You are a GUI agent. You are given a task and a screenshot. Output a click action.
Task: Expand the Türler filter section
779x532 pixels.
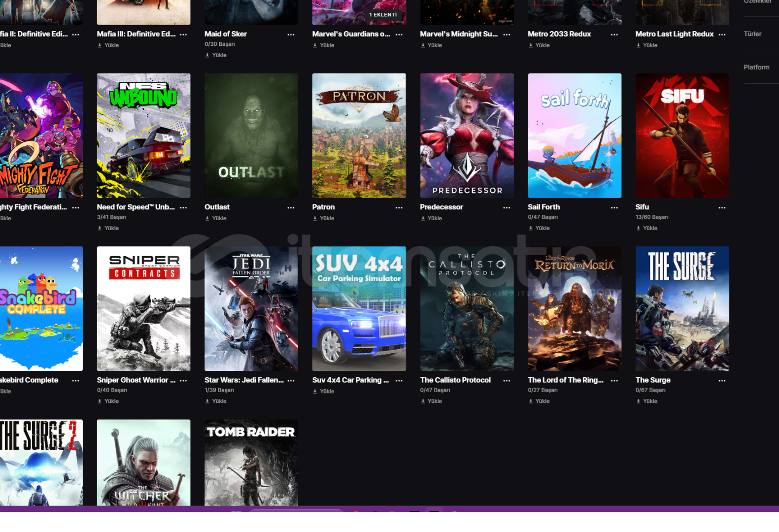752,34
